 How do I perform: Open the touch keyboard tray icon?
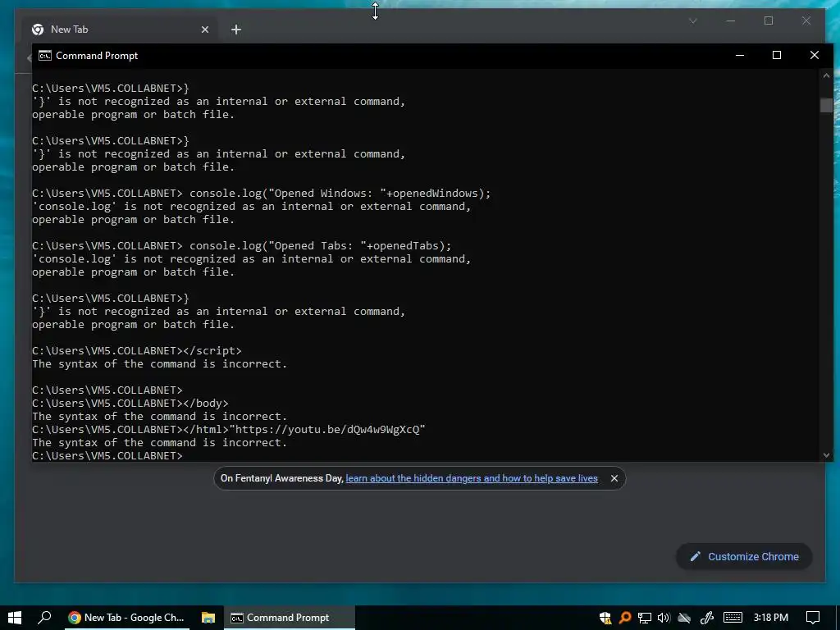coord(733,618)
